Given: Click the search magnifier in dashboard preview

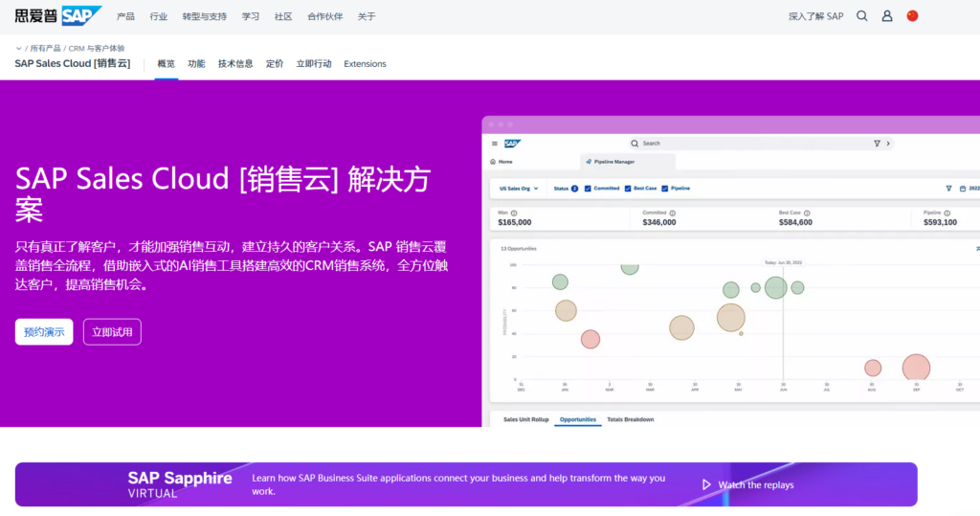Looking at the screenshot, I should coord(635,144).
